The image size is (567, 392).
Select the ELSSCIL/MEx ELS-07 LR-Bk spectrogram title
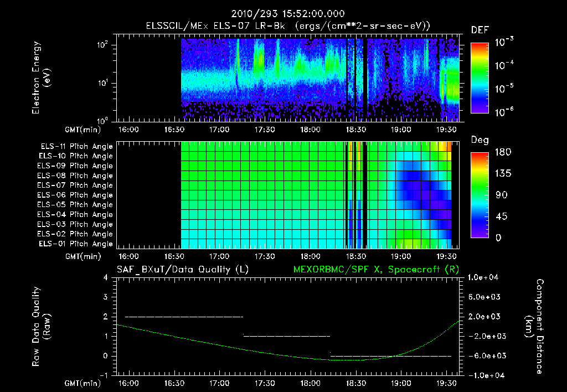point(288,26)
